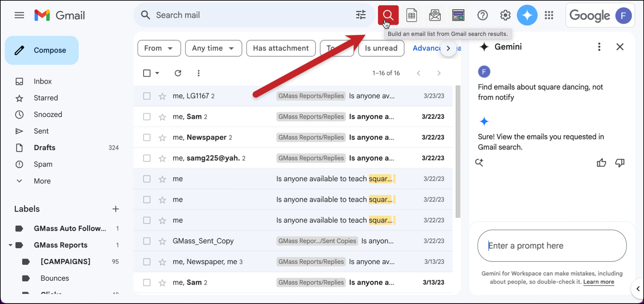Click the GMass follow-up envelope icon
644x304 pixels.
(x=435, y=15)
